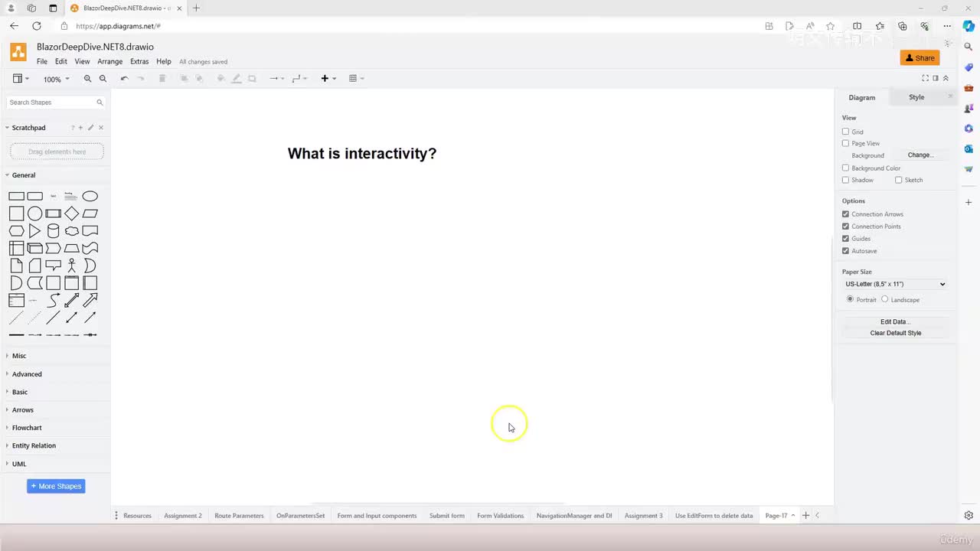The height and width of the screenshot is (551, 980).
Task: Open the connection arrow style dropdown
Action: point(276,79)
